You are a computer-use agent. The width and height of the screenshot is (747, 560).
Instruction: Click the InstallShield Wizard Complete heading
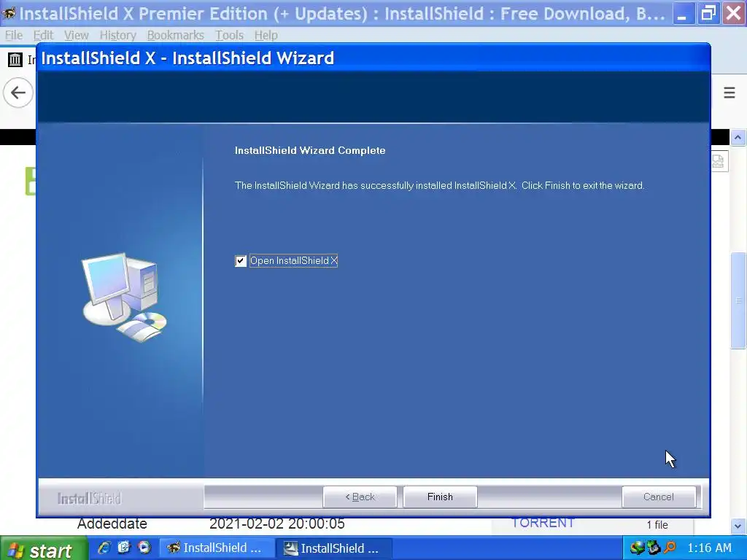pyautogui.click(x=310, y=150)
